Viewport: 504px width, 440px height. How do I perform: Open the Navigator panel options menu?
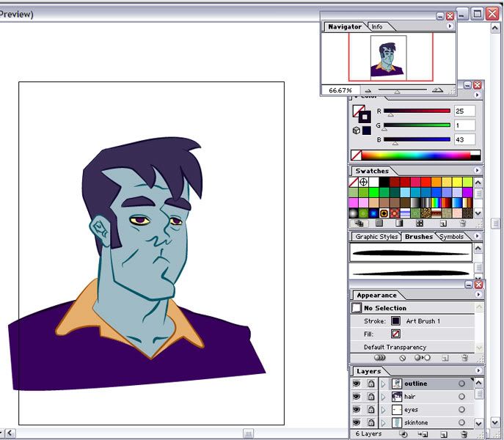coord(450,26)
